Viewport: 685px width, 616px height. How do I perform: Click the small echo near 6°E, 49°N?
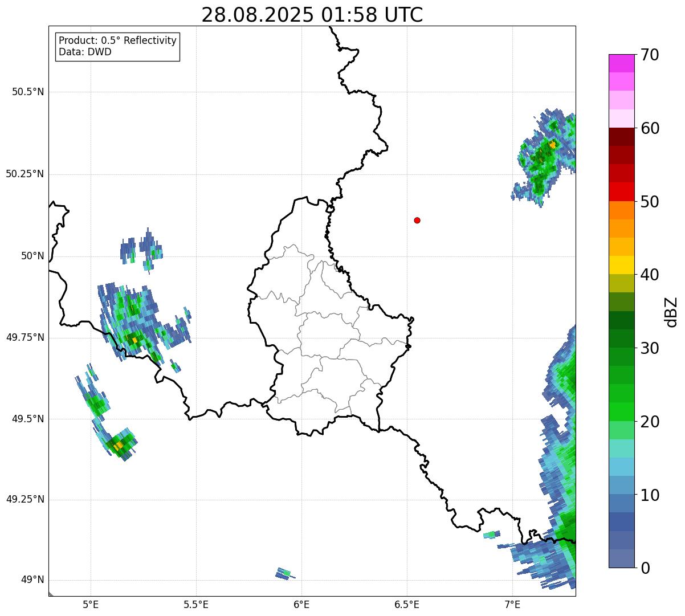tap(284, 573)
